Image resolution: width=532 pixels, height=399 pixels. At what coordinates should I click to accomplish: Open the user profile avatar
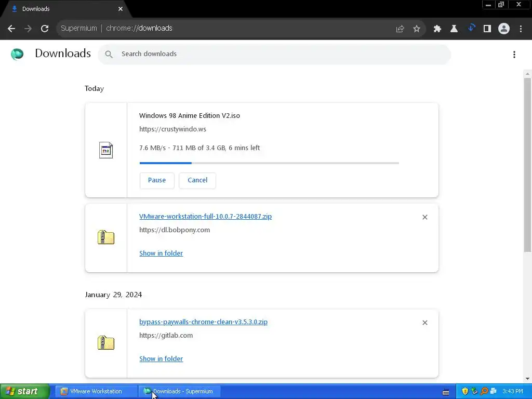click(504, 29)
